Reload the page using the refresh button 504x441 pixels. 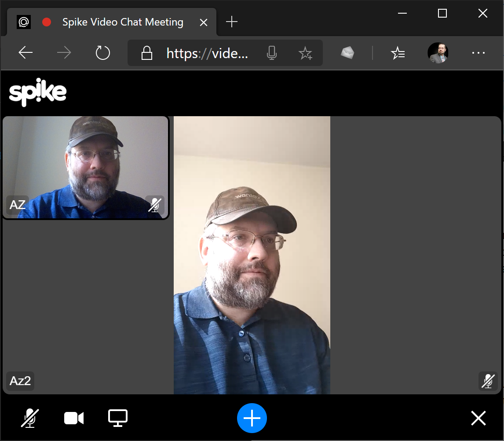pos(102,53)
